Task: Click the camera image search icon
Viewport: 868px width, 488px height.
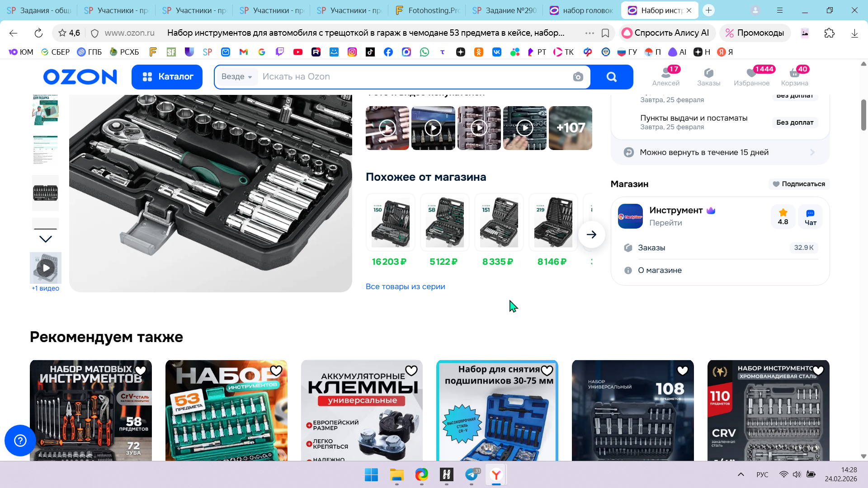Action: tap(578, 77)
